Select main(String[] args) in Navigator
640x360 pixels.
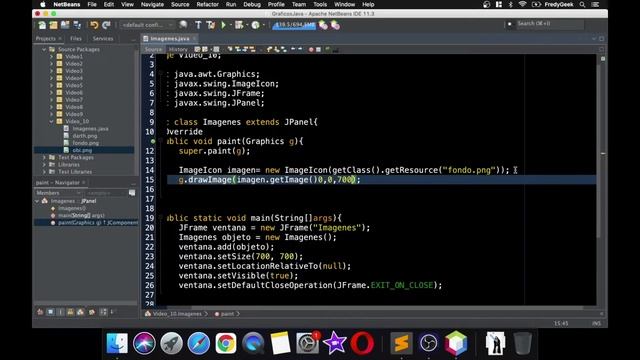tap(81, 215)
